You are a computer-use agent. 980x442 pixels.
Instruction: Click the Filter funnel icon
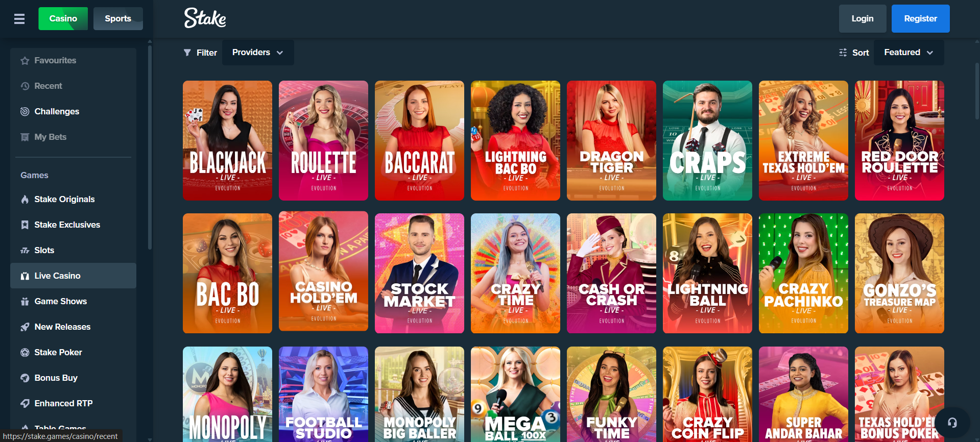tap(187, 53)
